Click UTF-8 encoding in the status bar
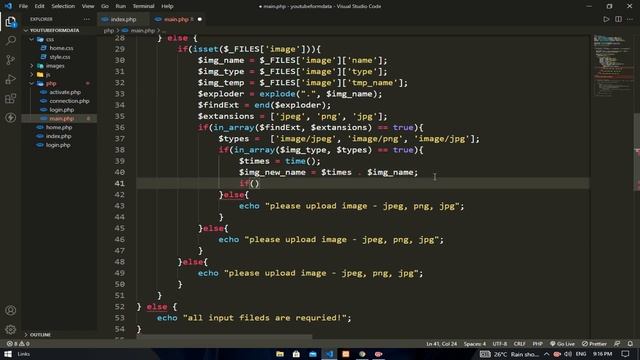The image size is (640, 360). 500,344
